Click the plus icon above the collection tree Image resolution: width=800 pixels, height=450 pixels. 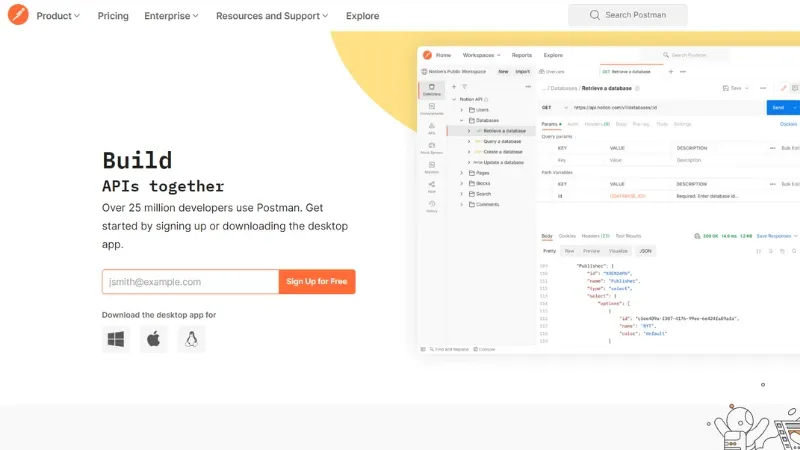pos(454,87)
